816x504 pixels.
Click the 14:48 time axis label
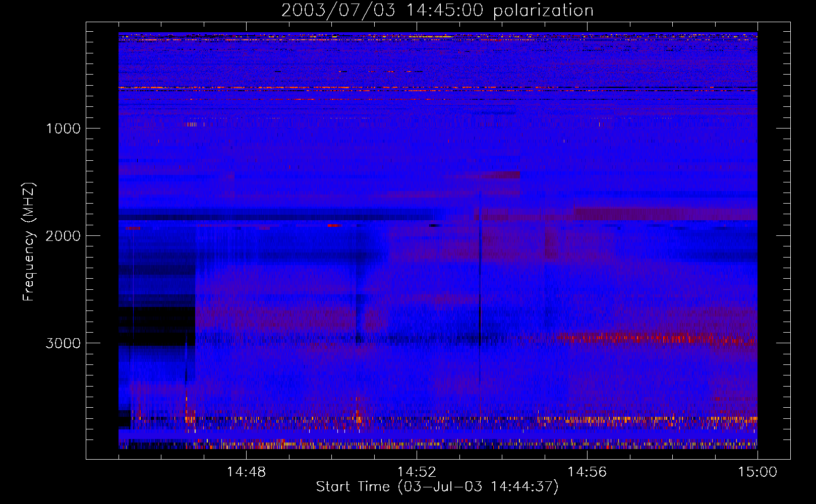point(246,472)
